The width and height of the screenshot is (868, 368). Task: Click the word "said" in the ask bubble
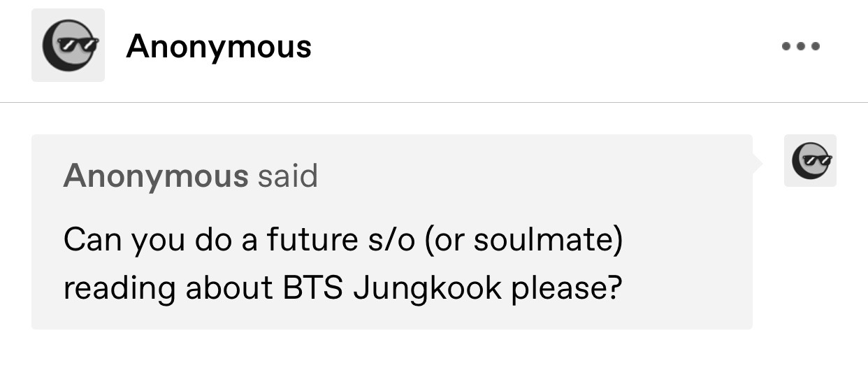click(x=287, y=176)
